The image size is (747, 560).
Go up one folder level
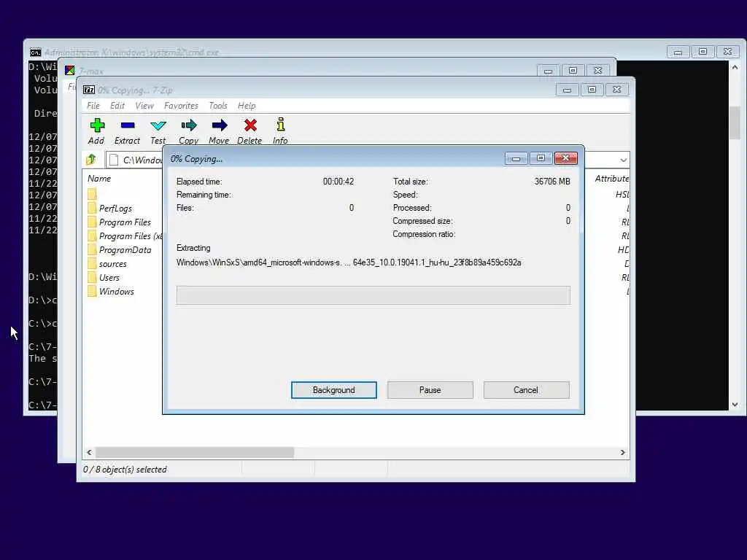click(x=91, y=160)
